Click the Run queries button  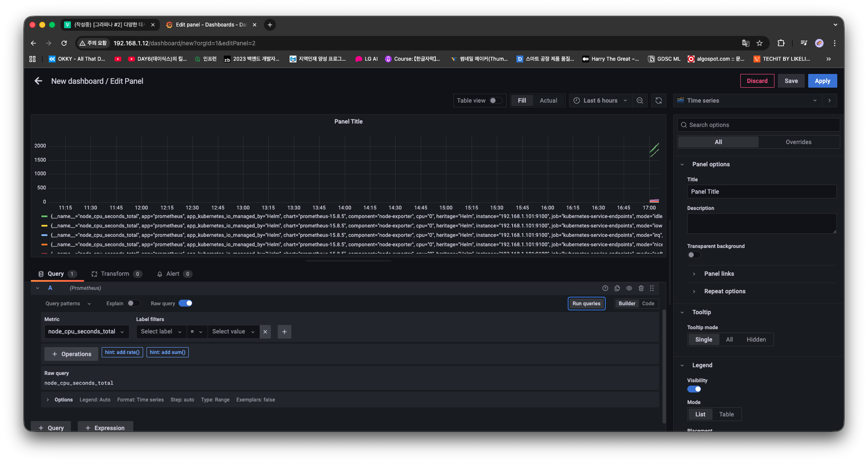click(x=586, y=304)
